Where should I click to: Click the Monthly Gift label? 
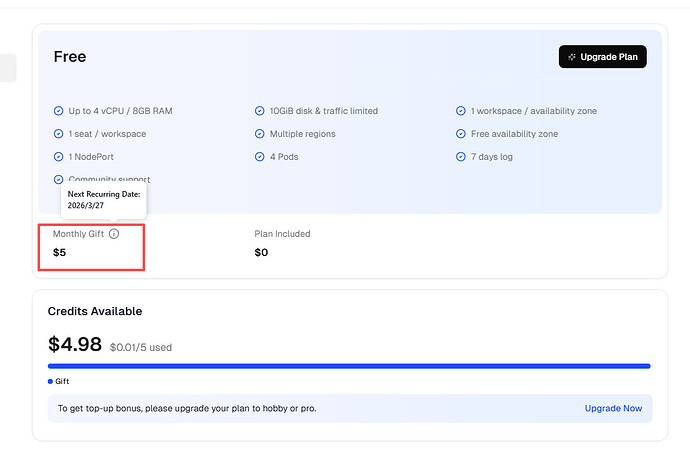78,234
